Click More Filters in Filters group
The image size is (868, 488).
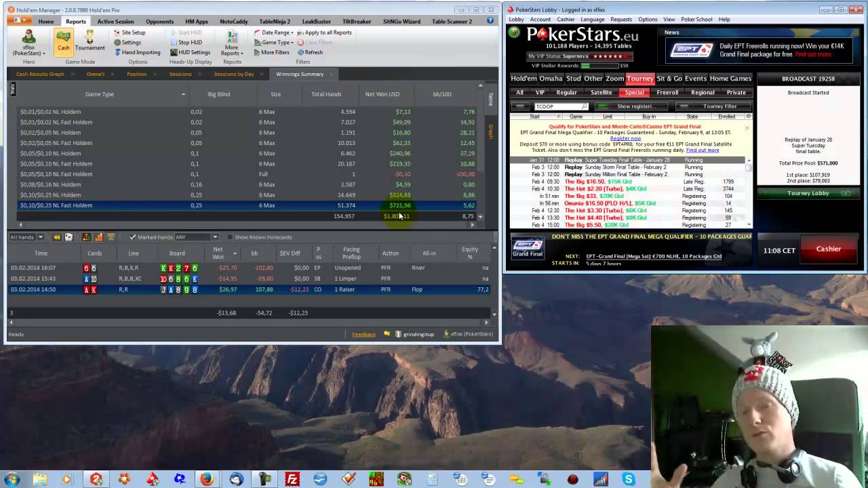pos(271,52)
